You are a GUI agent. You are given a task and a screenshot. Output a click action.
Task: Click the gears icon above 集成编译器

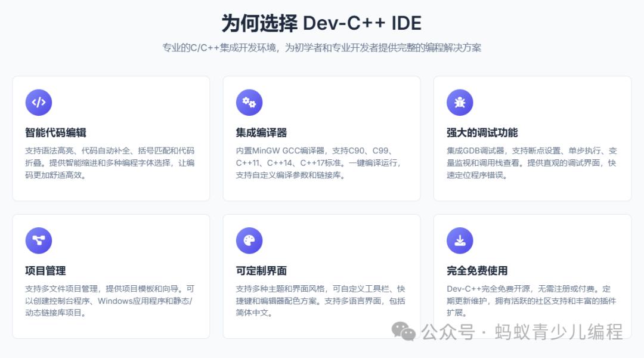pos(249,103)
